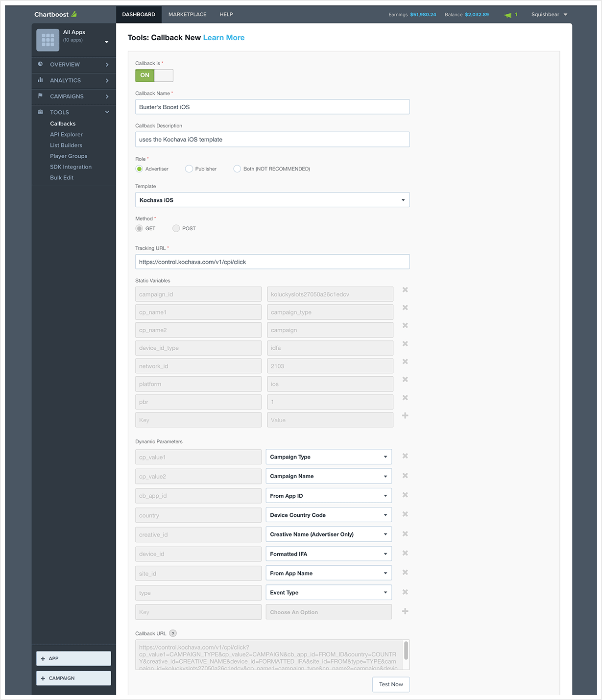Open Bulk Edit in sidebar

coord(62,178)
